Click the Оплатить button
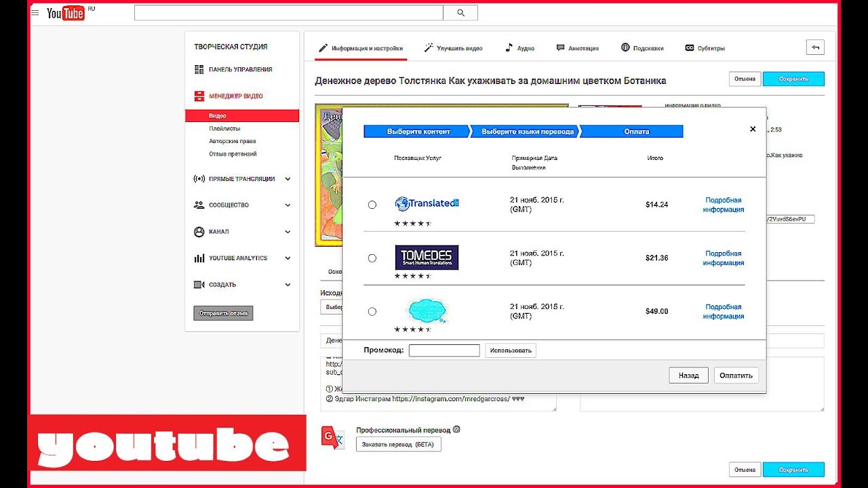 (x=736, y=375)
